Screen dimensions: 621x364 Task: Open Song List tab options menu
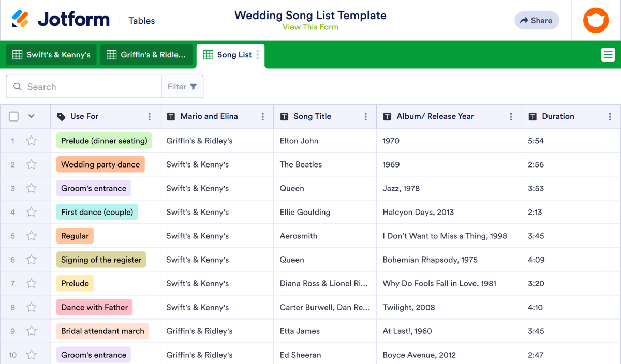258,55
